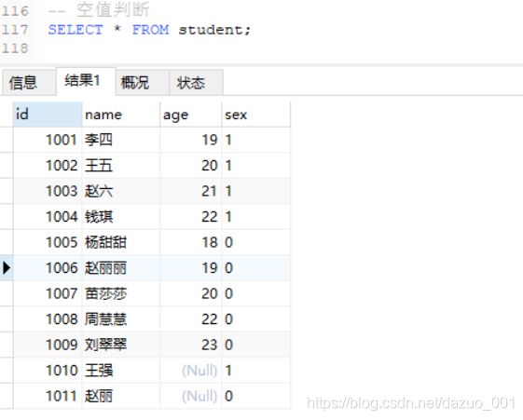
Task: Select the (Null) age cell for 王强
Action: pos(191,371)
